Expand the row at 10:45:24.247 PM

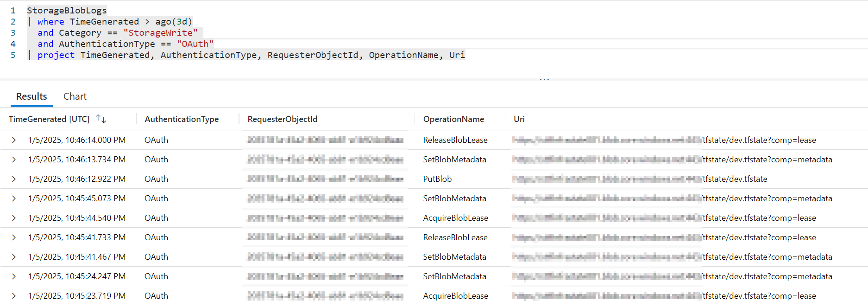pos(14,276)
